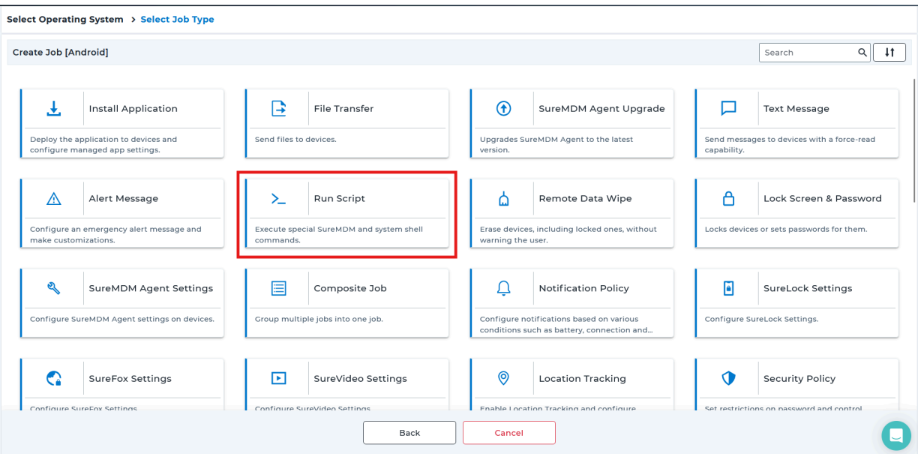Click the Notification Policy bell icon
Screen dimensions: 924x458
(504, 289)
